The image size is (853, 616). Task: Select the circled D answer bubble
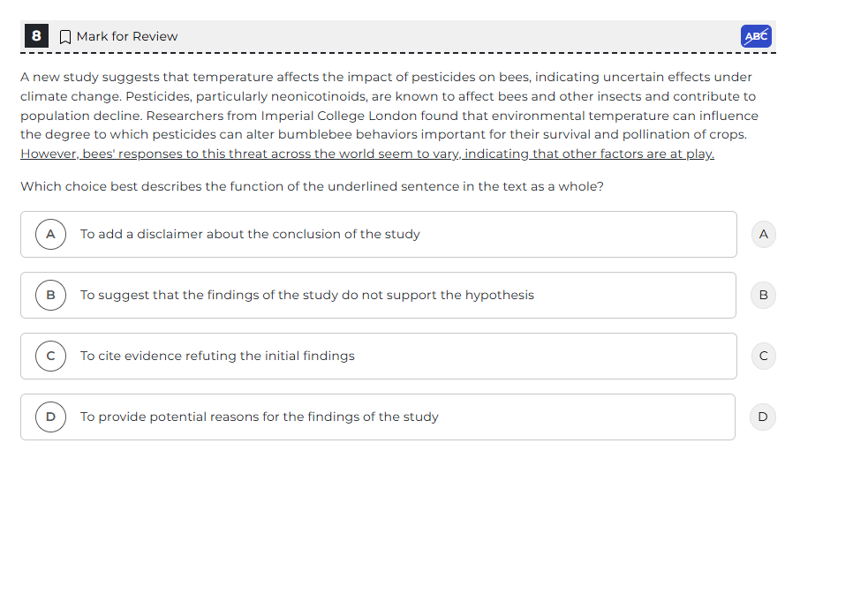[x=50, y=417]
